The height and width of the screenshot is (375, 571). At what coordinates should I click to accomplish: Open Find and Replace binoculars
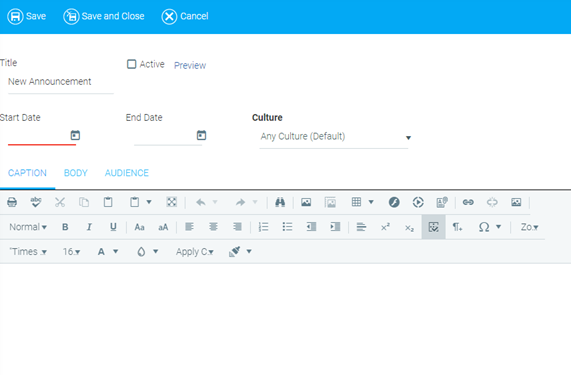point(280,202)
